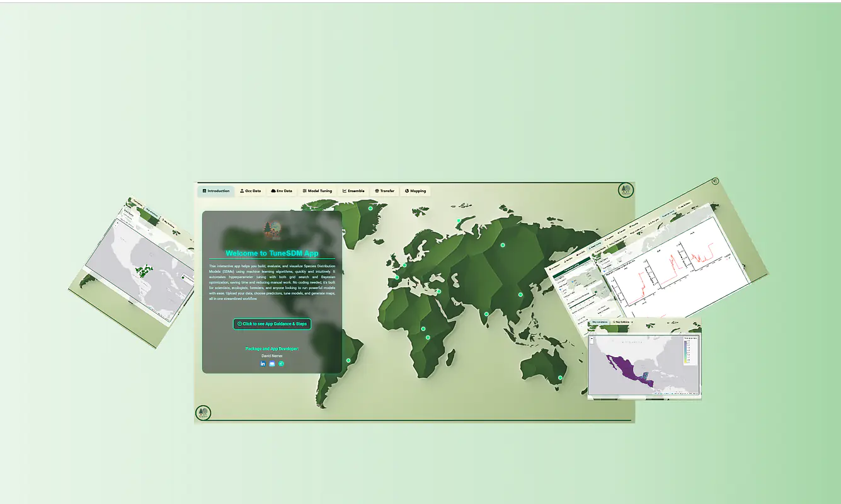This screenshot has height=504, width=841.
Task: Switch to the Occ Data tab
Action: pyautogui.click(x=251, y=191)
